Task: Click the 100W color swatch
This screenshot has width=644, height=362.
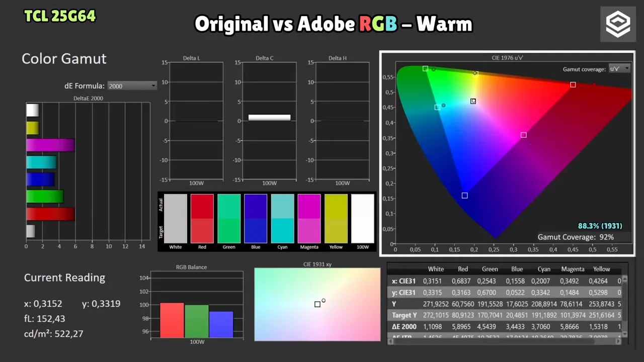Action: coord(363,219)
